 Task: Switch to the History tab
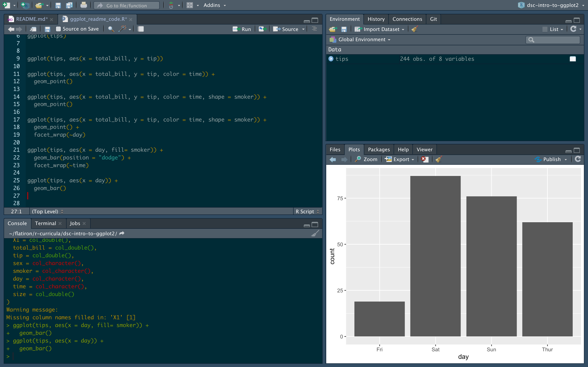point(376,19)
